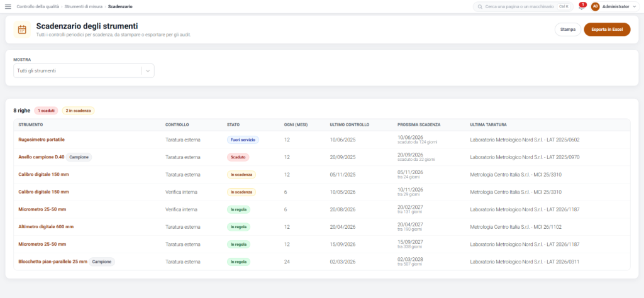Click Campione tag on Blocchetto pian-parallelo
The height and width of the screenshot is (298, 644).
click(x=102, y=262)
